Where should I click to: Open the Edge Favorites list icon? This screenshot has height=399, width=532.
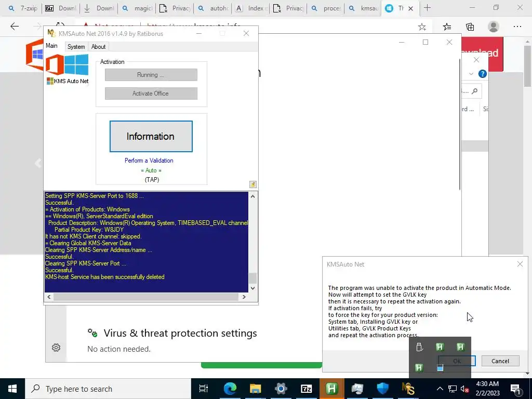tap(447, 27)
